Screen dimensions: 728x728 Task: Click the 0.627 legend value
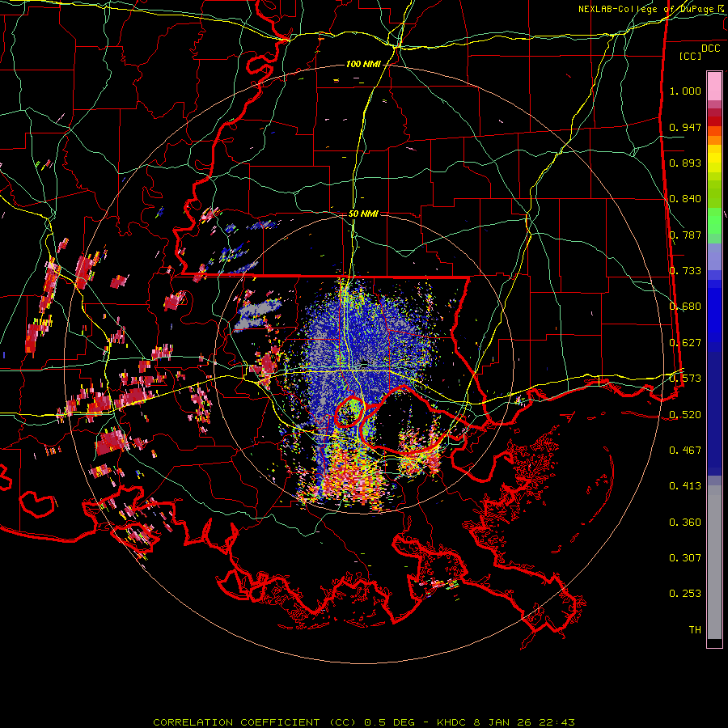685,343
